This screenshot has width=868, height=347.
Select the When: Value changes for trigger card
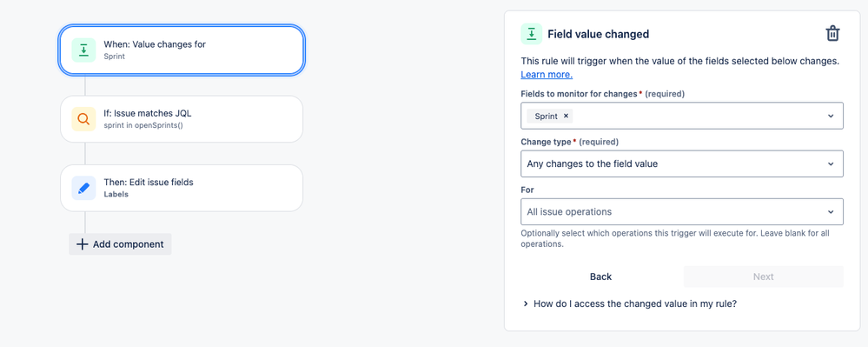tap(182, 50)
